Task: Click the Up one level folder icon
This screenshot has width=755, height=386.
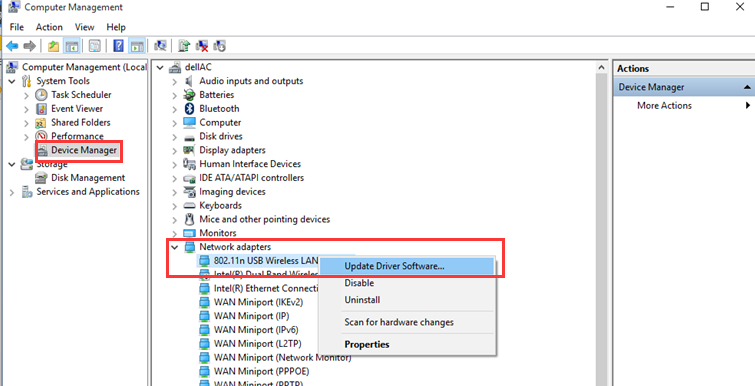Action: click(x=54, y=46)
